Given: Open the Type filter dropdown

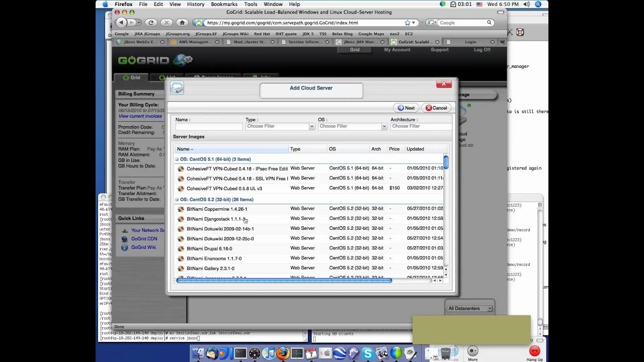Looking at the screenshot, I should (311, 127).
